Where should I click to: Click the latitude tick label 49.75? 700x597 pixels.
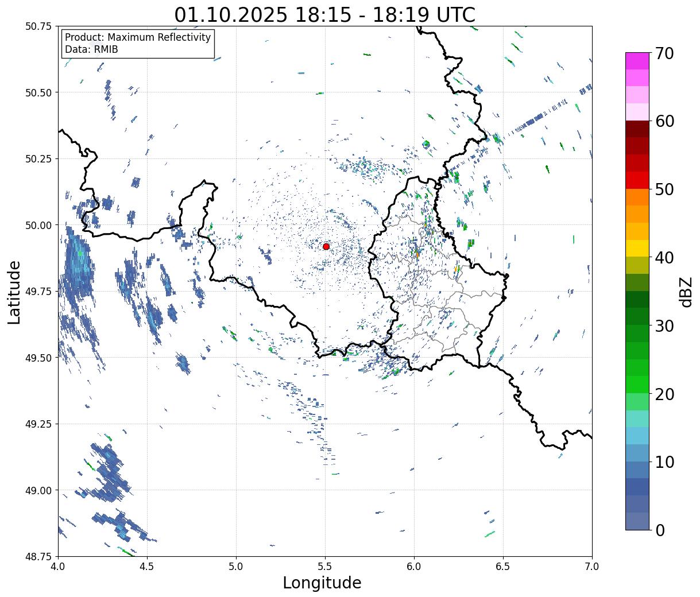(x=38, y=292)
